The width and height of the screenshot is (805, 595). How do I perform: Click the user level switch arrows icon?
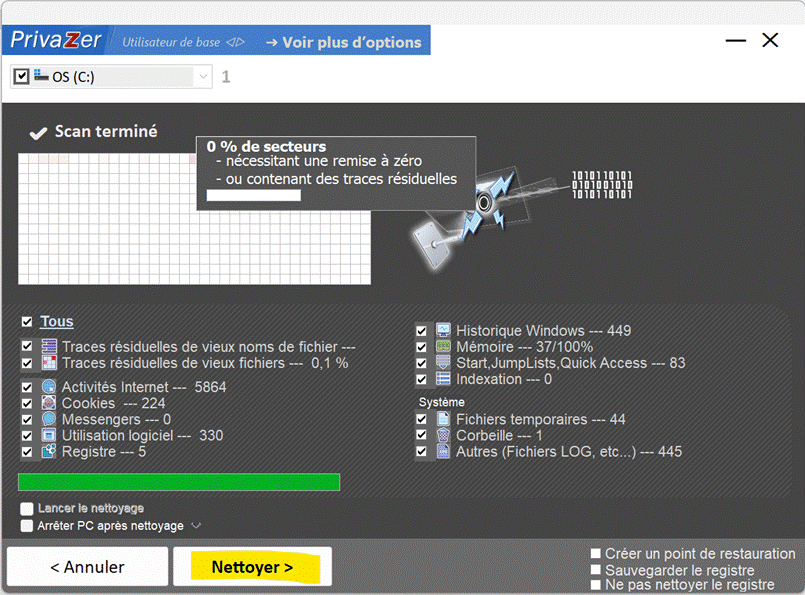(236, 42)
